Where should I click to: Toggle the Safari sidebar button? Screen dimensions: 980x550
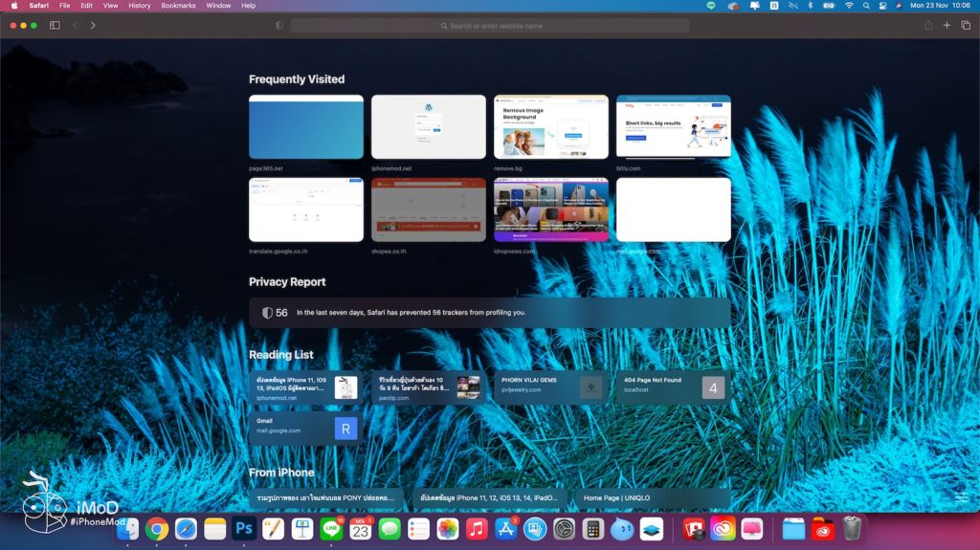pyautogui.click(x=55, y=25)
